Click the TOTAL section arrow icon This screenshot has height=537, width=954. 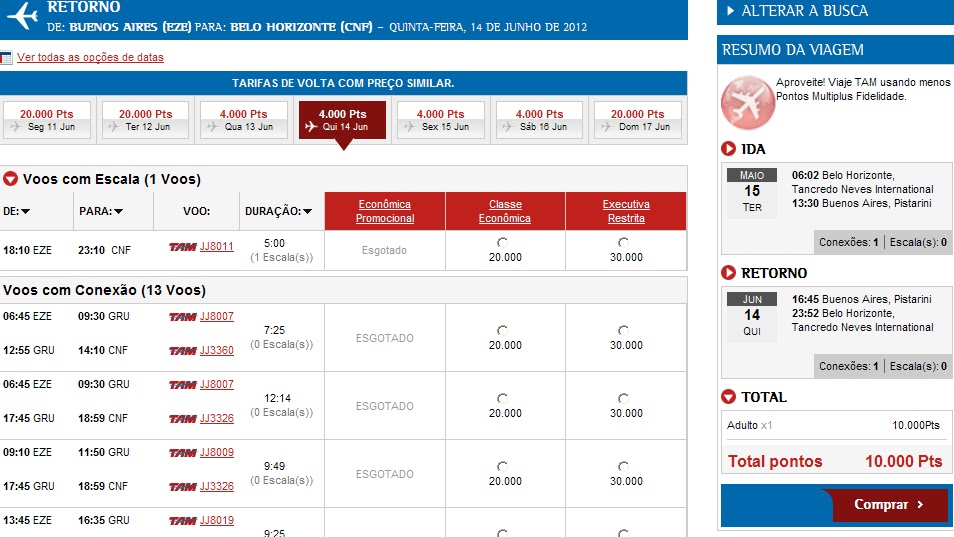[x=728, y=397]
